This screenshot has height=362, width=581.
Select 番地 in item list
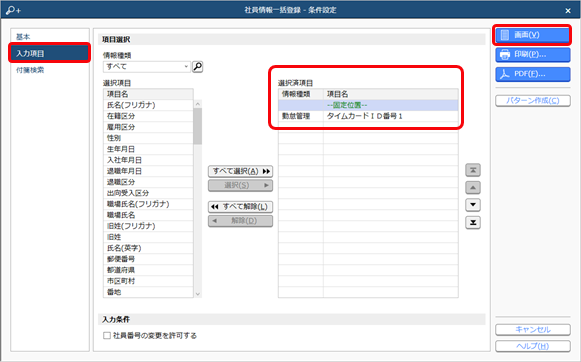148,292
